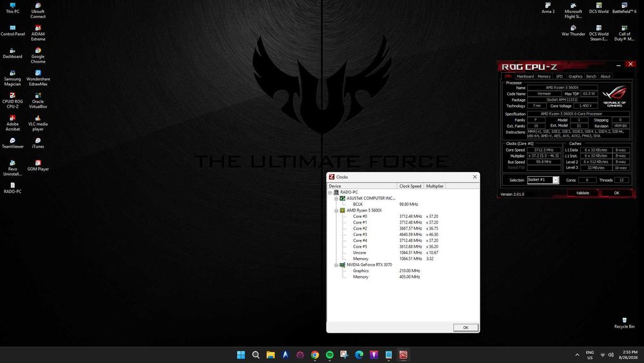Select the Battlefield 6 desktop shortcut

(624, 8)
